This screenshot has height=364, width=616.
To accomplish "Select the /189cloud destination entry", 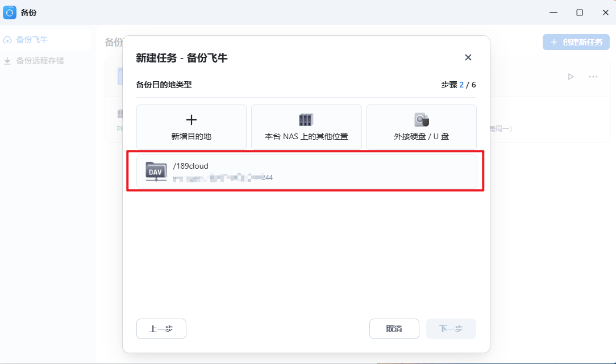I will click(x=306, y=171).
